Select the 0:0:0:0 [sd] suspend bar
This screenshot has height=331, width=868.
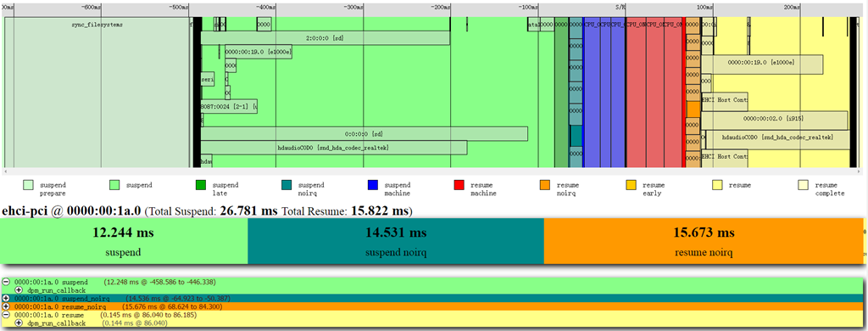pos(364,133)
